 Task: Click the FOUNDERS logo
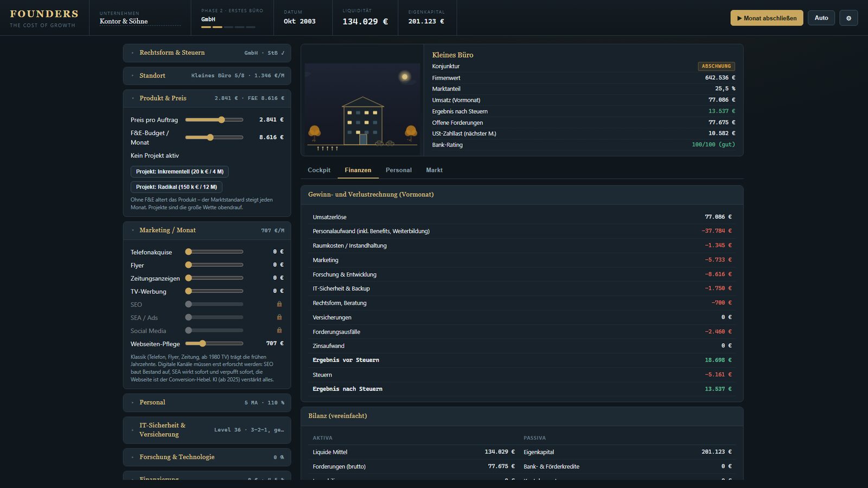(44, 14)
